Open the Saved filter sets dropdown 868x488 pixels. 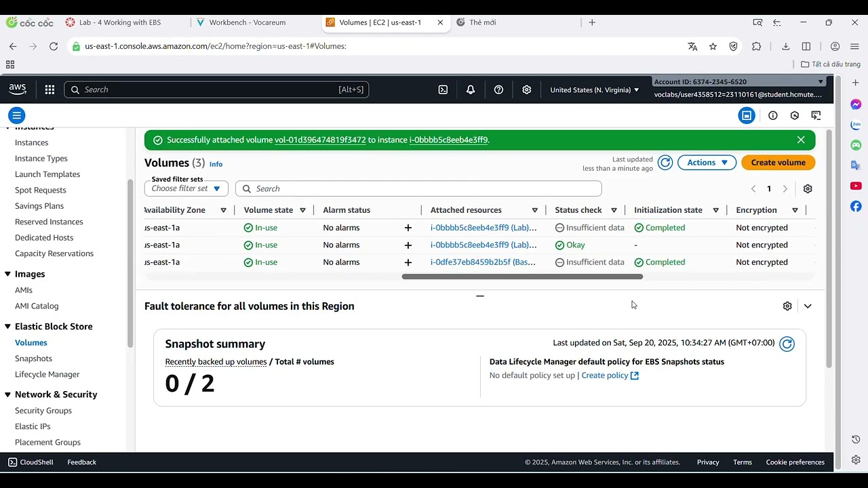[186, 188]
